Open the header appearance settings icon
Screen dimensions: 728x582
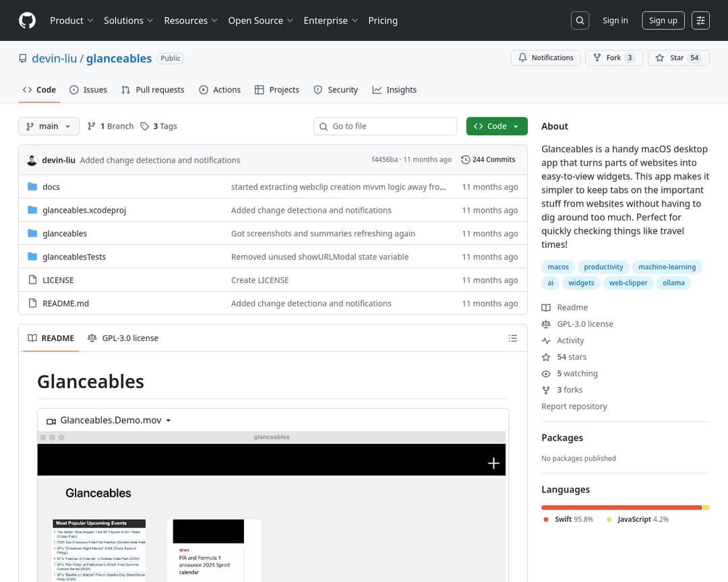point(701,20)
